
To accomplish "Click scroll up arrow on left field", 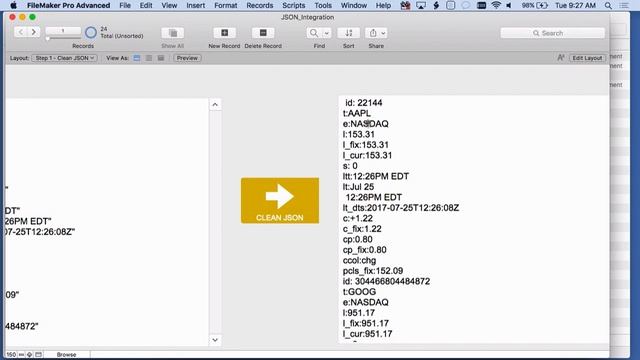I will [215, 105].
